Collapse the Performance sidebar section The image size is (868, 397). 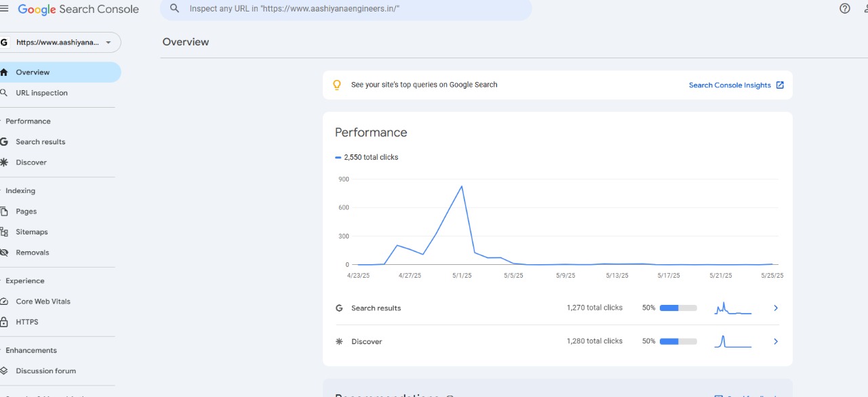coord(28,121)
